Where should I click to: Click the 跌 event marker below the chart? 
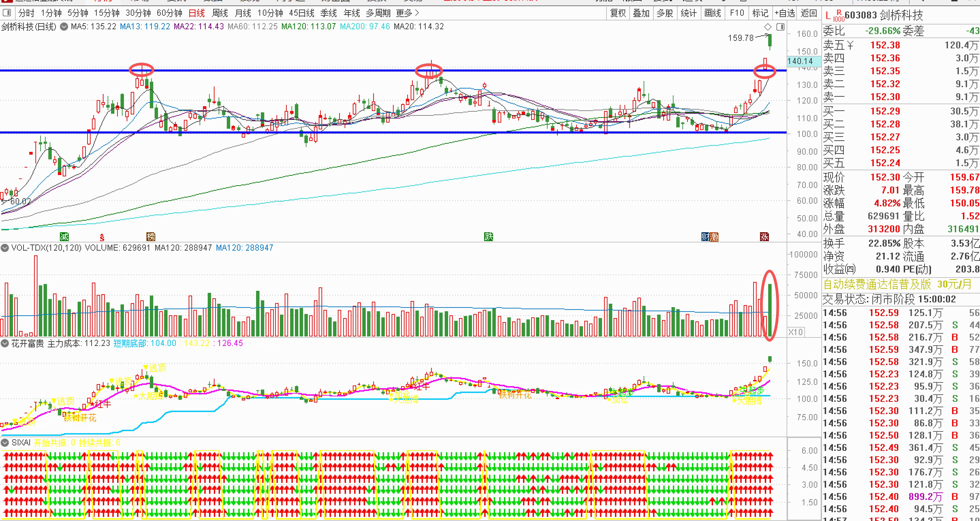(489, 237)
